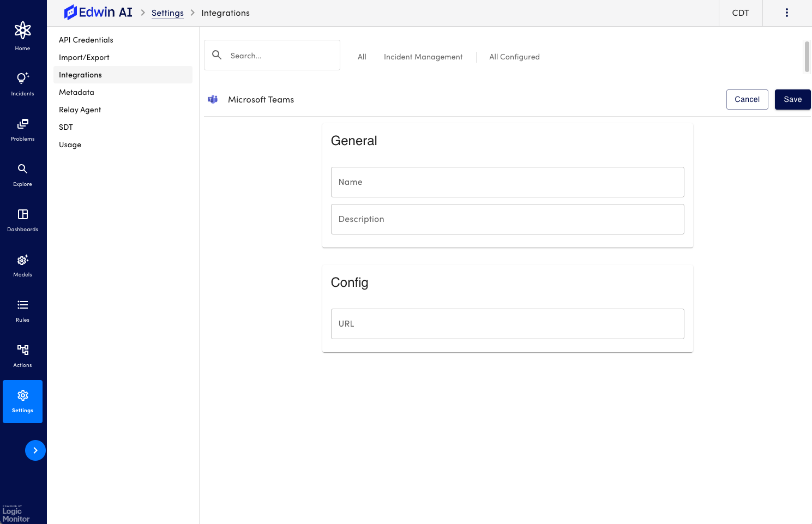Click the Config section heading
The image size is (812, 524).
click(x=350, y=282)
